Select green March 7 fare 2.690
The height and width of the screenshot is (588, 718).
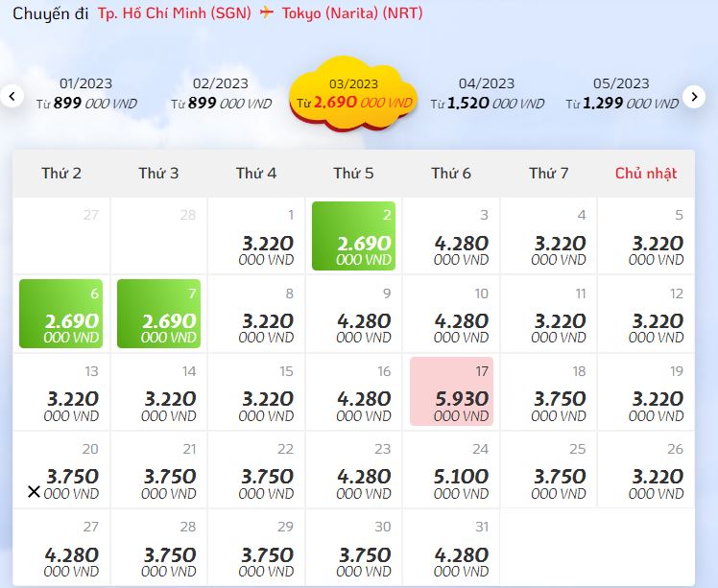(159, 314)
